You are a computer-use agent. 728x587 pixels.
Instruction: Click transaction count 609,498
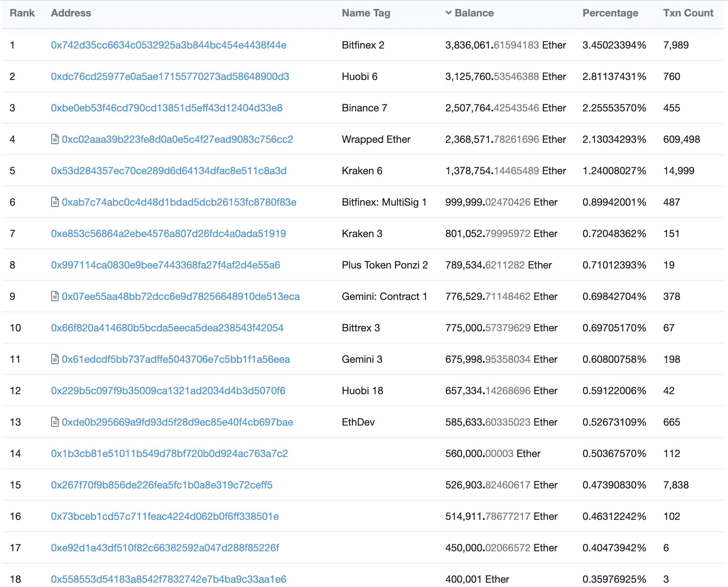(x=682, y=139)
